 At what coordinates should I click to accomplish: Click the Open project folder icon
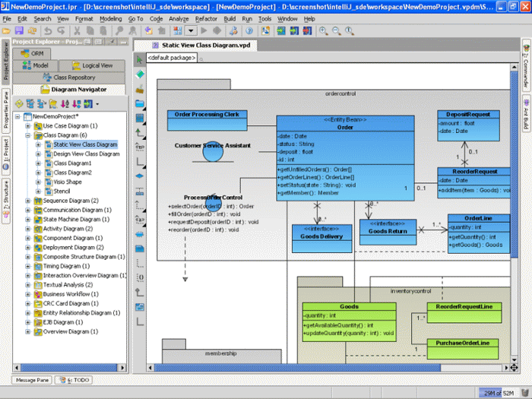[6, 31]
